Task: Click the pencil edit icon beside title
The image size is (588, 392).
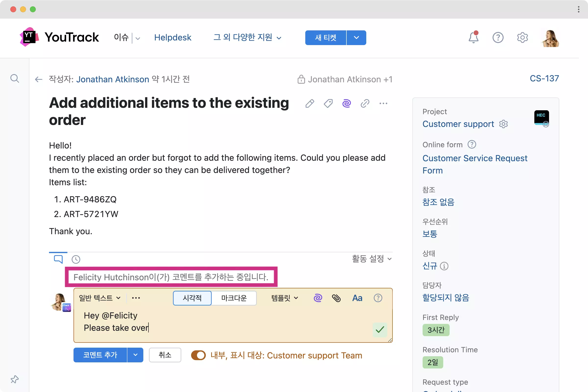Action: pos(309,103)
